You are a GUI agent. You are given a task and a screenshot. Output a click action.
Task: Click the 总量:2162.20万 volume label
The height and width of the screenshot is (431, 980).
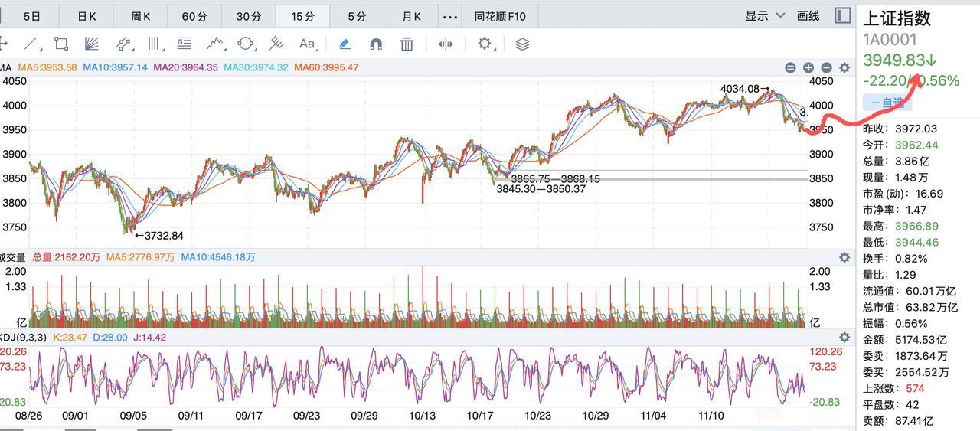pos(66,257)
